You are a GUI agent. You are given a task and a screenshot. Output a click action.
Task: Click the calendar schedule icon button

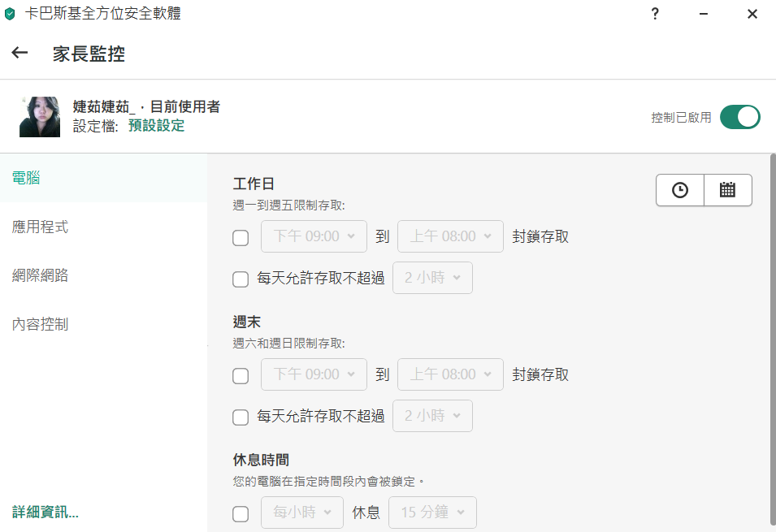[728, 190]
